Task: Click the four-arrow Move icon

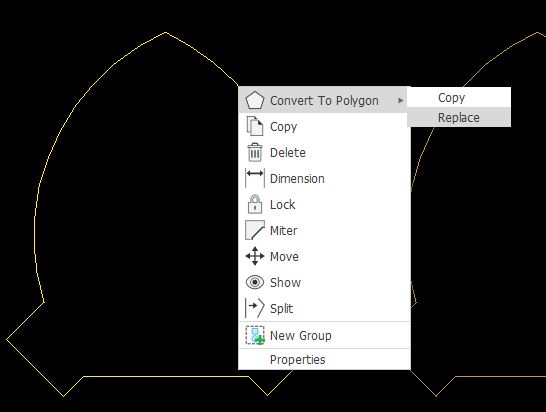Action: click(255, 256)
